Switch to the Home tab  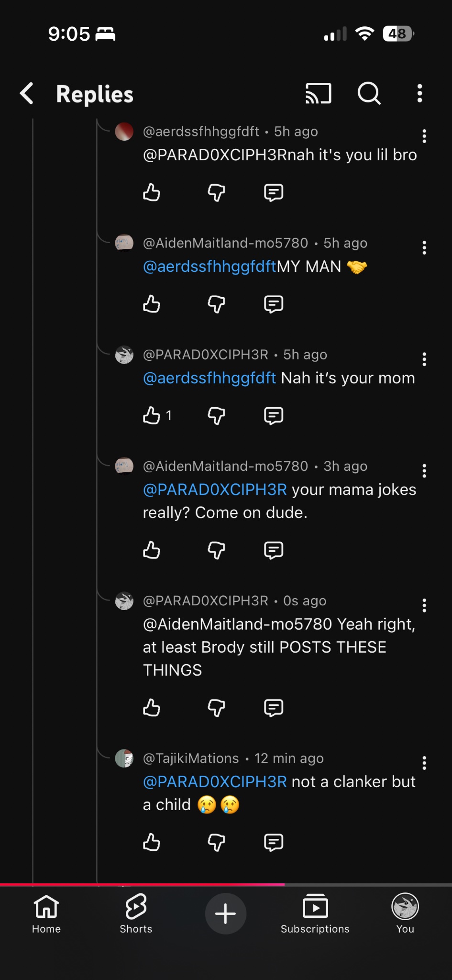[x=46, y=913]
